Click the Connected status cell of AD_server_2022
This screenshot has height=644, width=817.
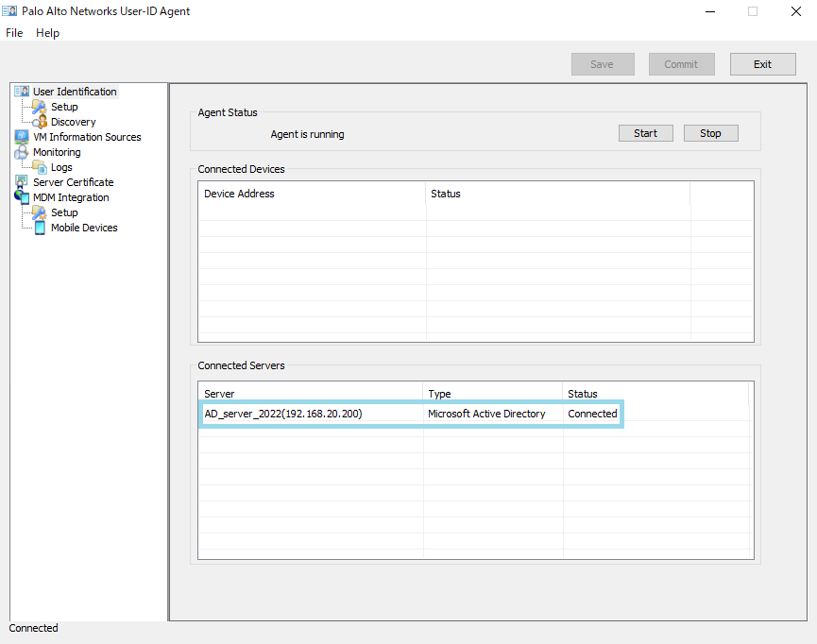pos(592,414)
